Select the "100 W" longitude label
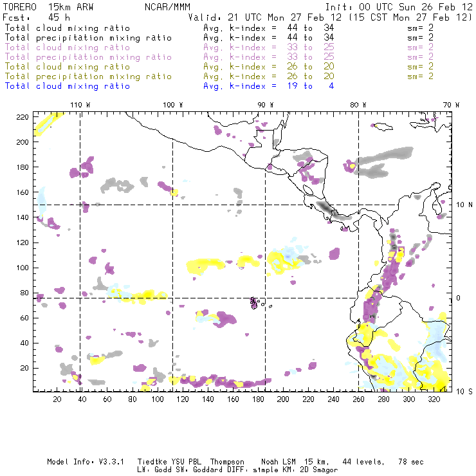Viewport: 476px width, 476px height. click(173, 105)
